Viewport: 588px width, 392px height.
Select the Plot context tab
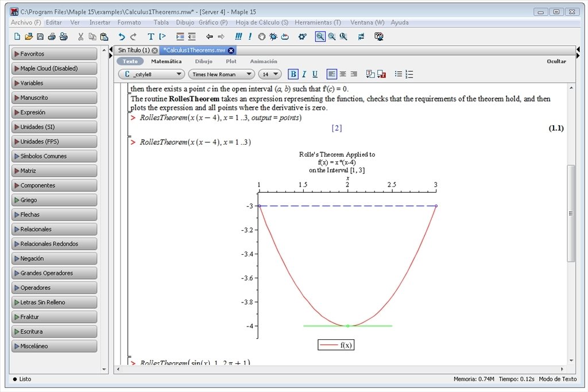pos(231,61)
